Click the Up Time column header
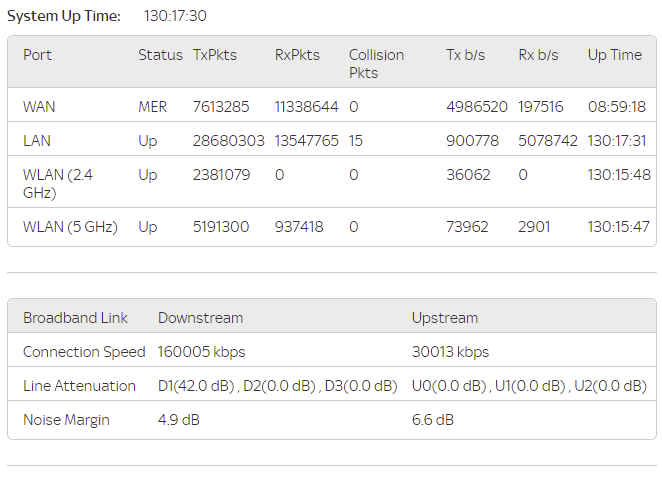The image size is (662, 478). 615,55
